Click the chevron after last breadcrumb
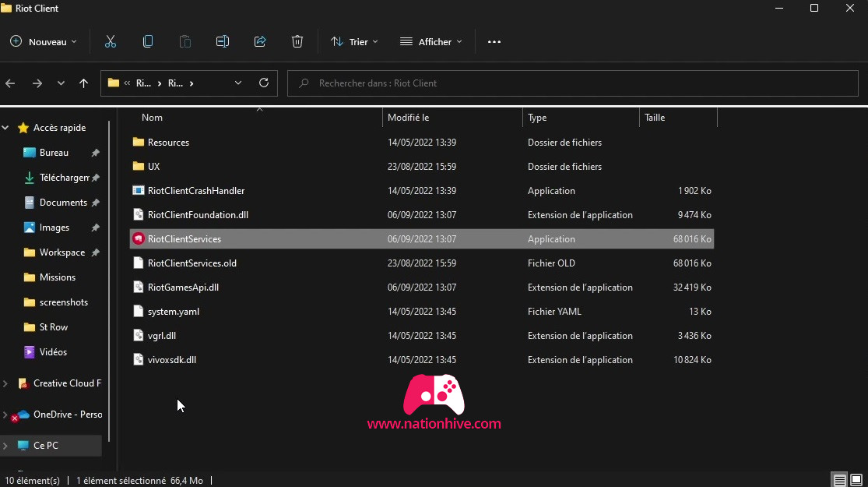This screenshot has height=487, width=868. click(x=192, y=83)
